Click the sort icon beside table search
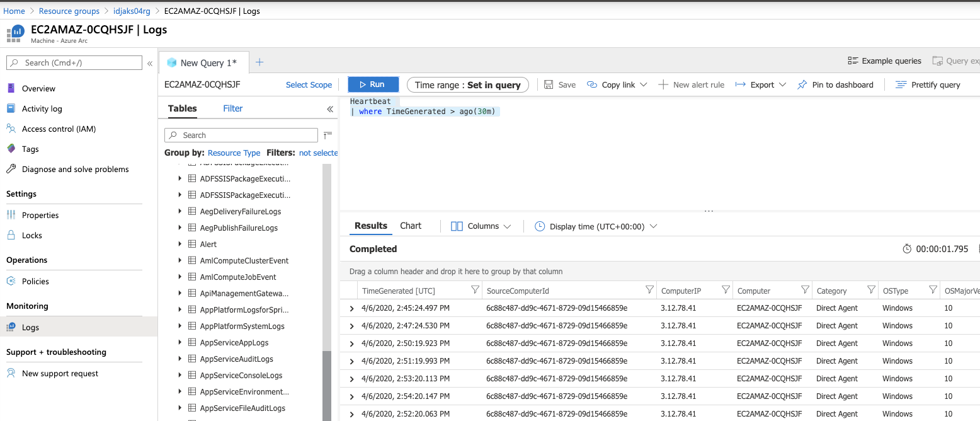Image resolution: width=980 pixels, height=421 pixels. pos(328,135)
